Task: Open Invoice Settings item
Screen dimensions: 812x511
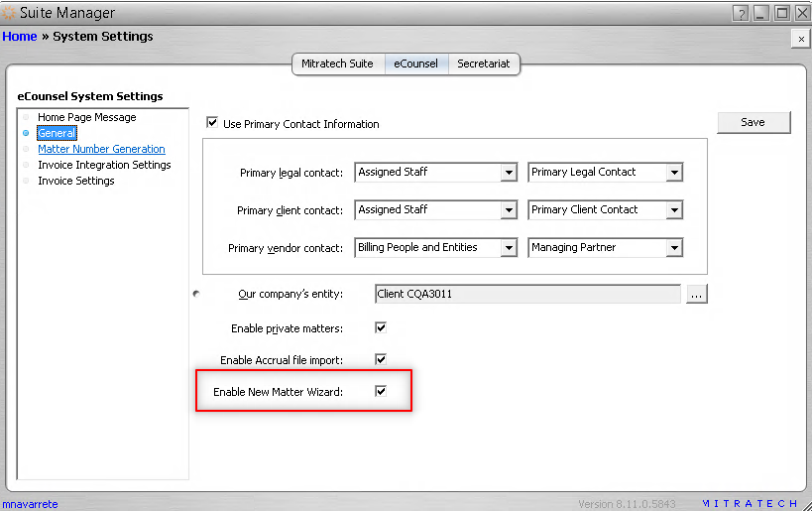Action: click(x=76, y=181)
